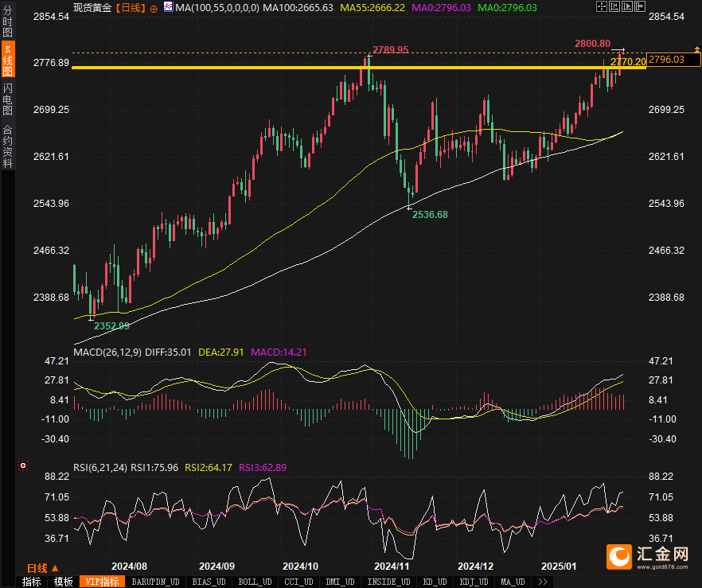Open the 日线 period selector arrow
The width and height of the screenshot is (702, 588).
pos(54,567)
